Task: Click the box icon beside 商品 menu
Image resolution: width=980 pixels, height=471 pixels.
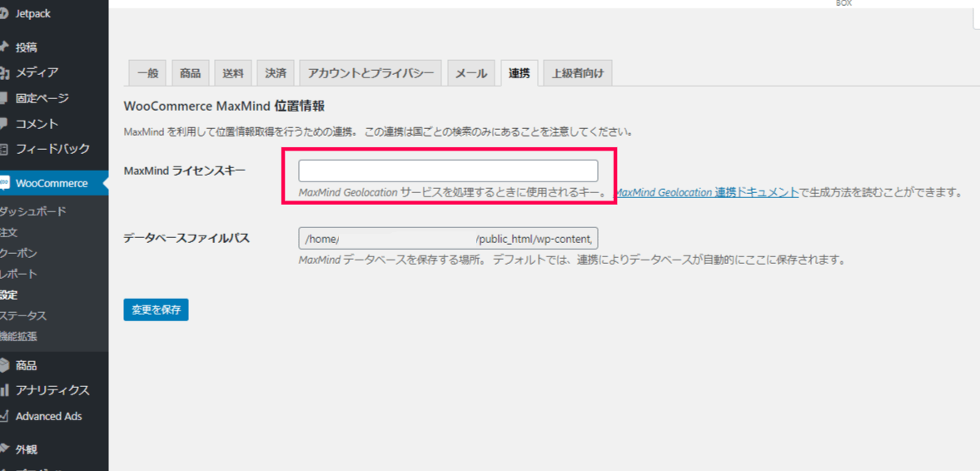Action: pos(4,365)
